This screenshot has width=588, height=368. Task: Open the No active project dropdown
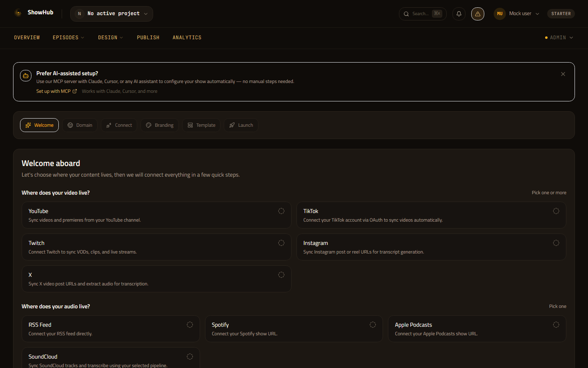point(111,14)
